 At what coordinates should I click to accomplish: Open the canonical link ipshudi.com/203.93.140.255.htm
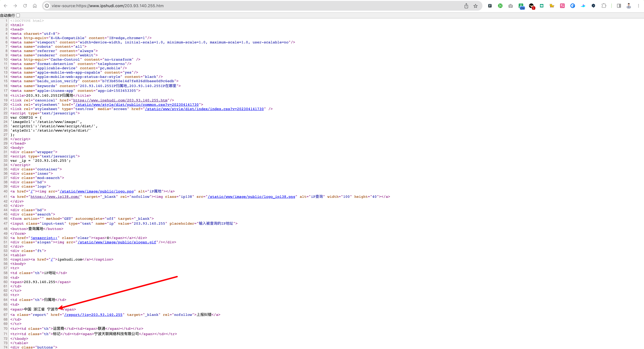(x=120, y=100)
